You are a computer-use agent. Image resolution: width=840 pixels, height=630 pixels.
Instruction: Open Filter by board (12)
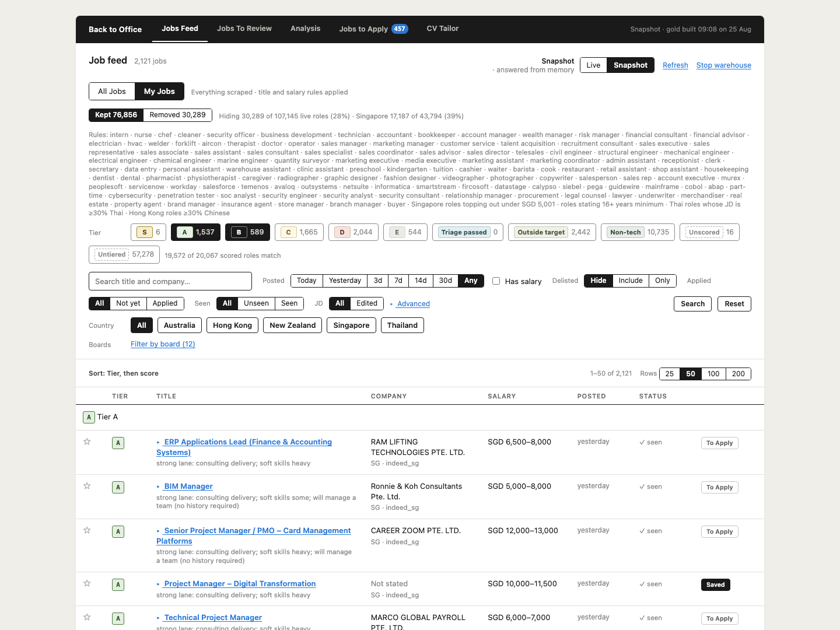[x=163, y=344]
